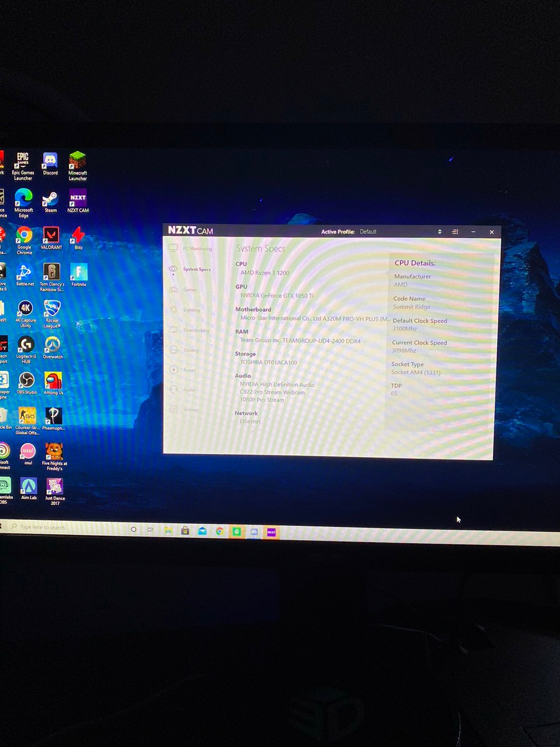
Task: Open Tom Clancy's Rainbow Six desktop icon
Action: [x=52, y=277]
